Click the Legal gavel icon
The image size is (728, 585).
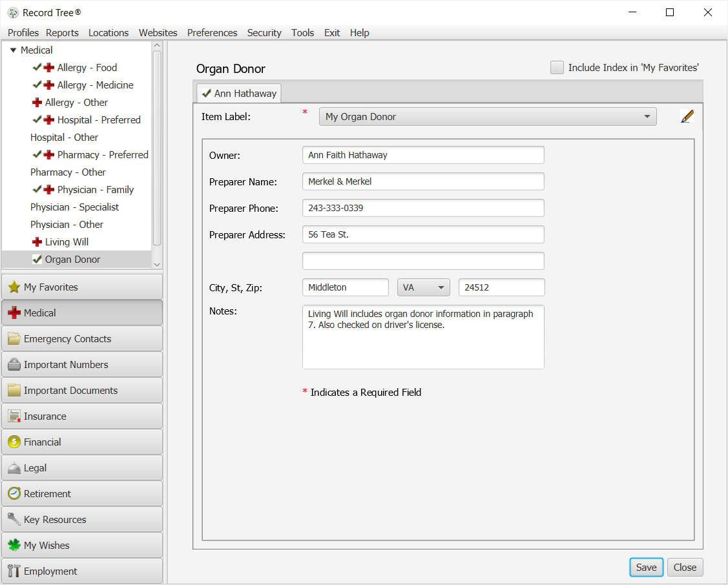click(x=14, y=467)
